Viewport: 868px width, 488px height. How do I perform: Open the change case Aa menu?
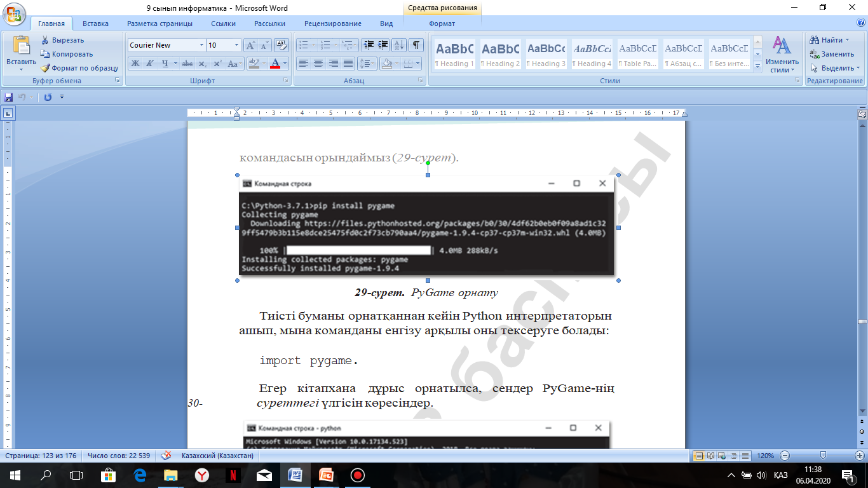point(234,64)
